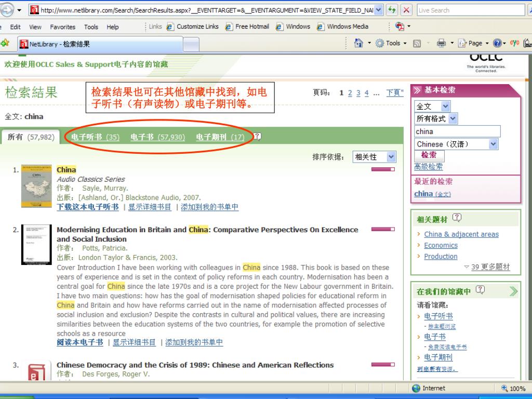This screenshot has height=399, width=532.
Task: Open the View menu
Action: click(x=35, y=27)
